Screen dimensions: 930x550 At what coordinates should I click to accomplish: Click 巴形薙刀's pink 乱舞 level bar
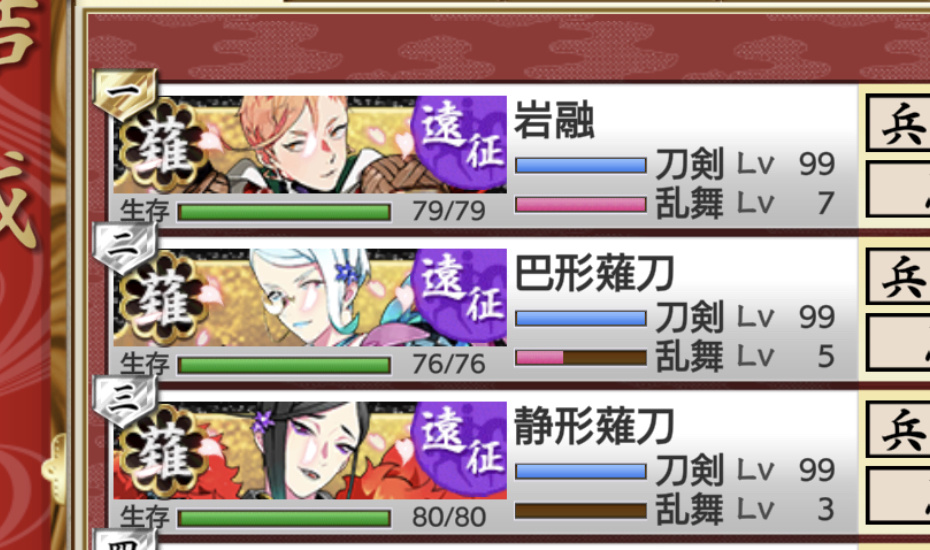[581, 357]
